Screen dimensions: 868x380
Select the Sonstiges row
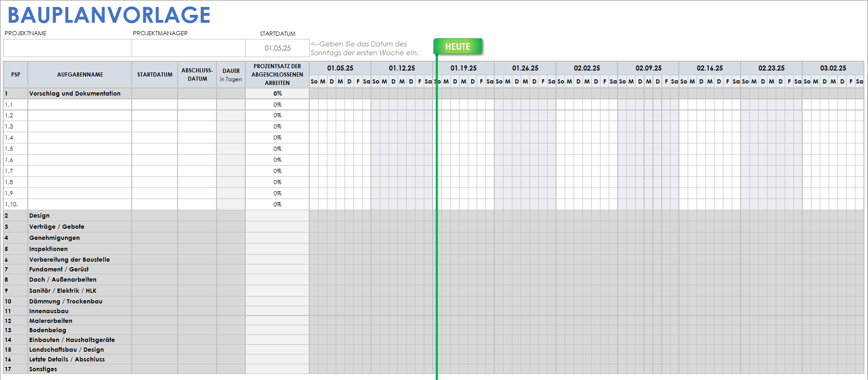[x=434, y=369]
